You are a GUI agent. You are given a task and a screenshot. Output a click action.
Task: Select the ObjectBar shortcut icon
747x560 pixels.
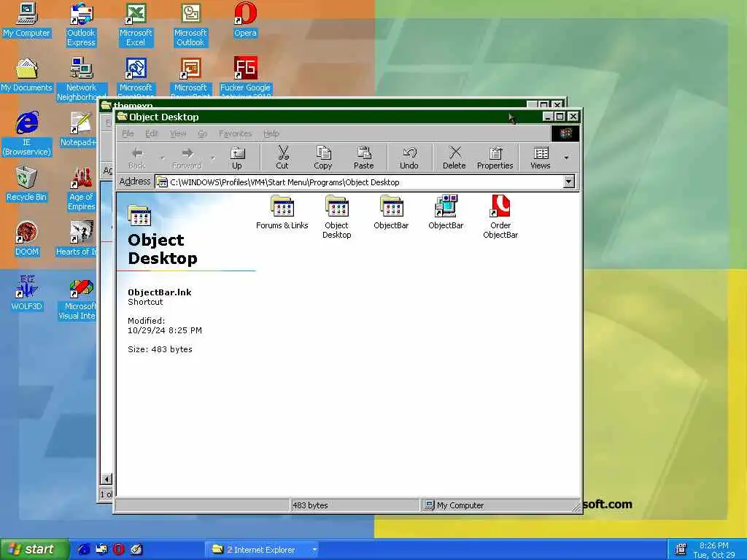point(446,212)
